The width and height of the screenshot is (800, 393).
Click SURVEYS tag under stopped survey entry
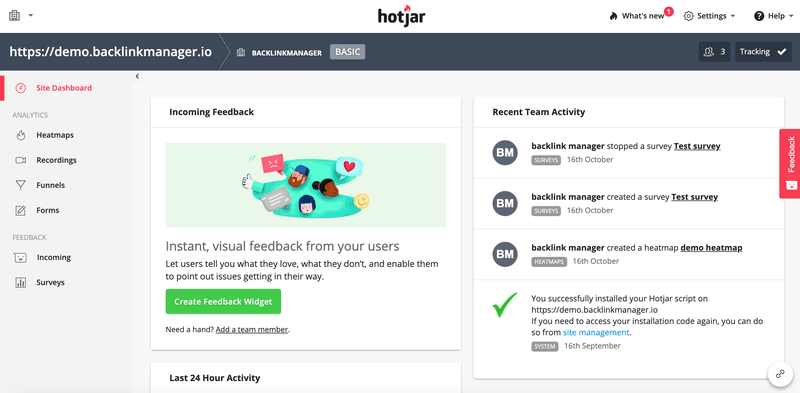tap(546, 160)
